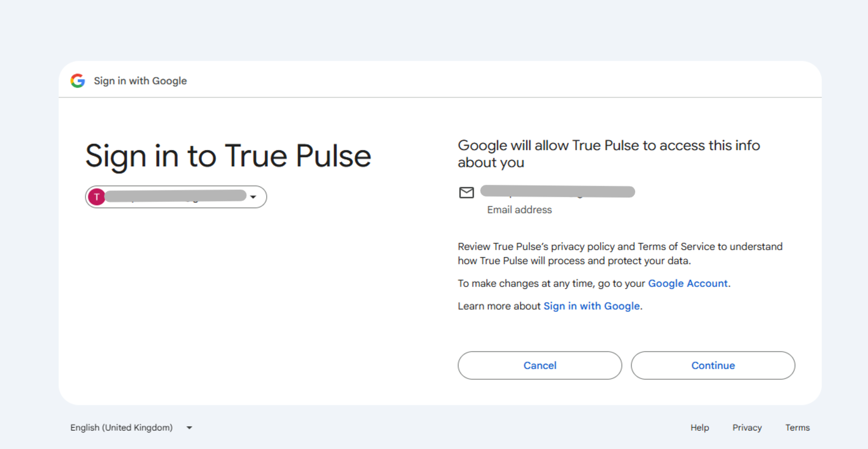The image size is (868, 449).
Task: Open the Google Account link
Action: pyautogui.click(x=687, y=283)
